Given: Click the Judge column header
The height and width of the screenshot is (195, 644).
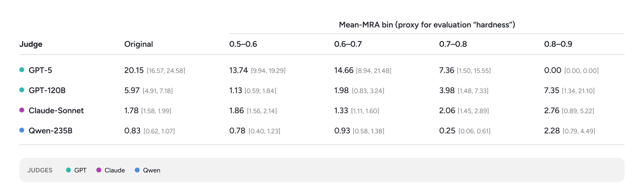Looking at the screenshot, I should pyautogui.click(x=31, y=44).
